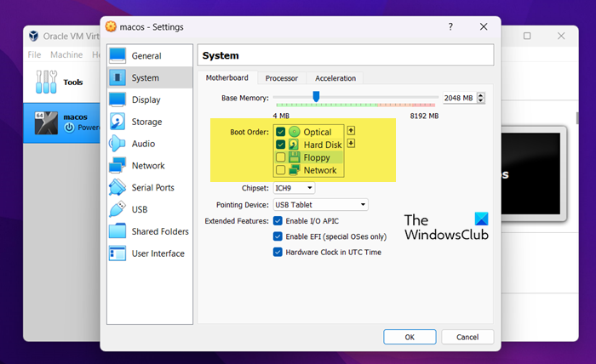
Task: Enable the Network boot checkbox
Action: coord(280,169)
